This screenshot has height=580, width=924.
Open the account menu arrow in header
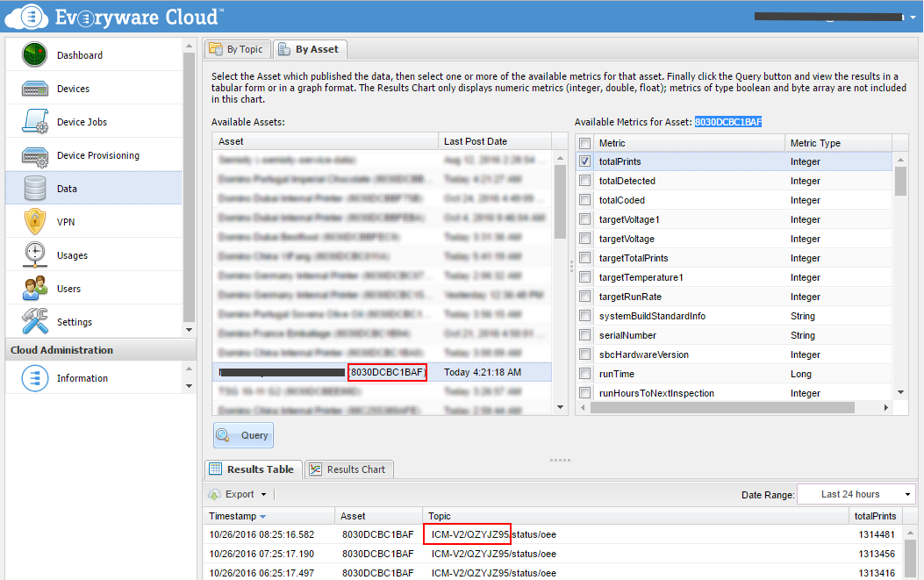coord(913,17)
